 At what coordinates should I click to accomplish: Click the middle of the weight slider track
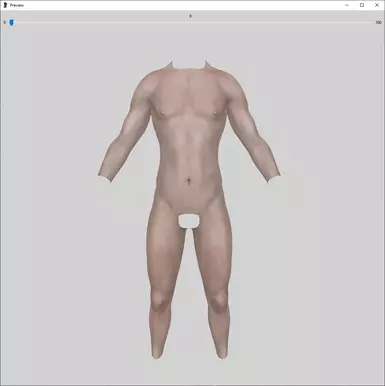tap(190, 23)
